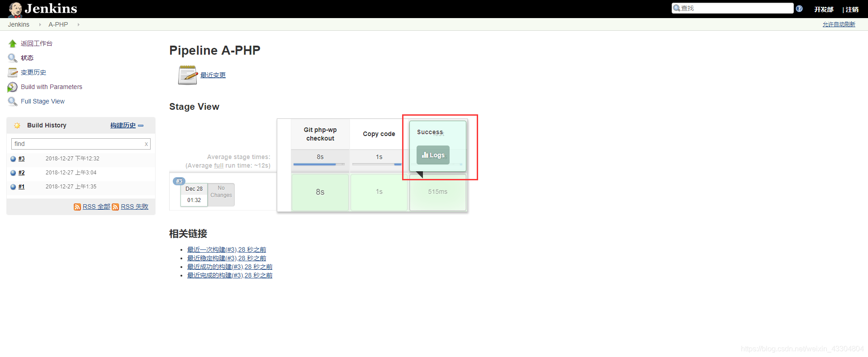Click the large notepad icon near 最近变更
The height and width of the screenshot is (357, 868).
coord(188,75)
